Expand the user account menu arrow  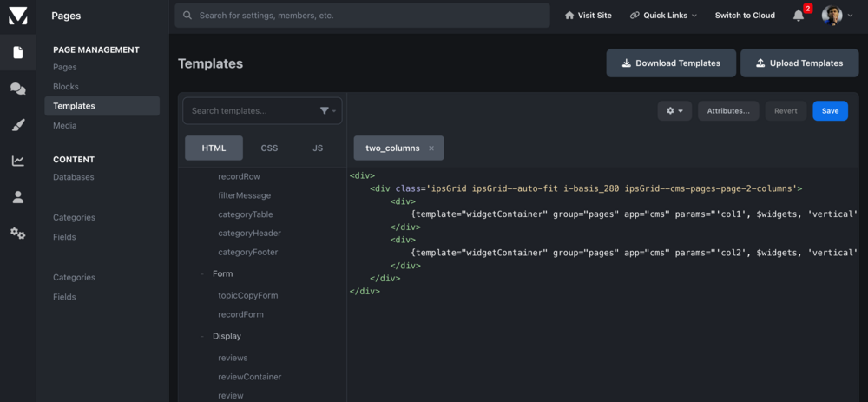[x=851, y=16]
